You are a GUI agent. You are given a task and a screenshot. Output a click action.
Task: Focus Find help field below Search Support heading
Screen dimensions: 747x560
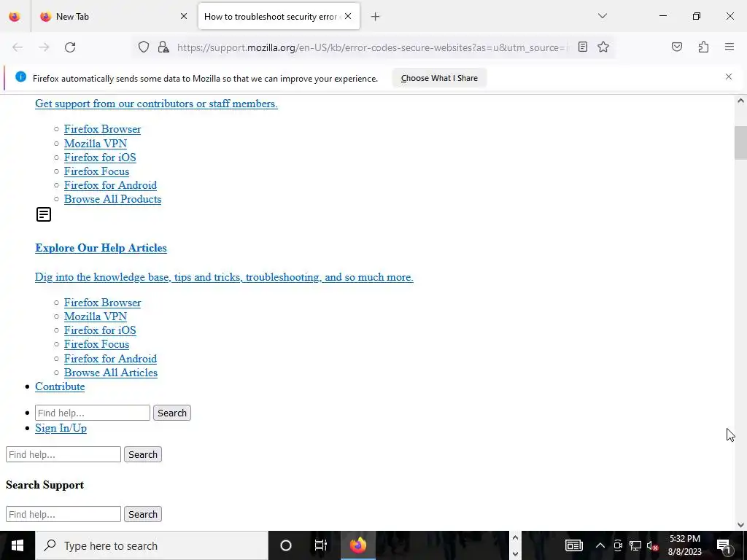[x=63, y=514]
